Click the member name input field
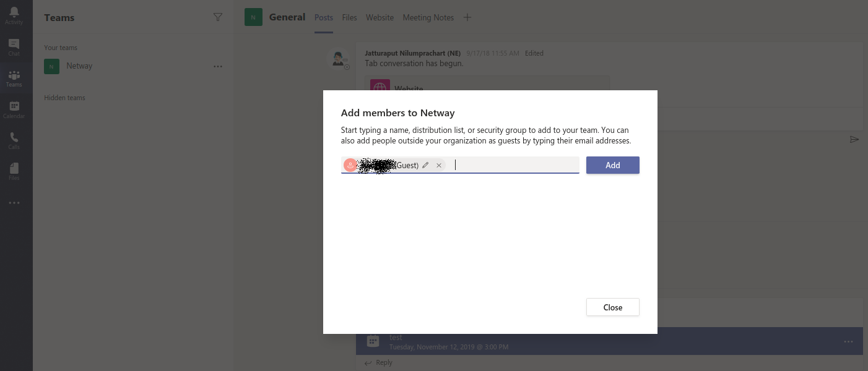The height and width of the screenshot is (371, 868). 514,165
